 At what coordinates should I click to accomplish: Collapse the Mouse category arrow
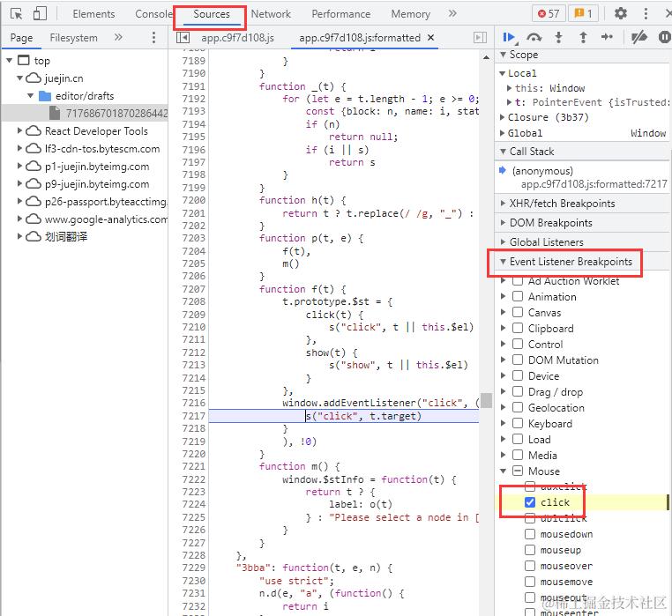pos(504,471)
